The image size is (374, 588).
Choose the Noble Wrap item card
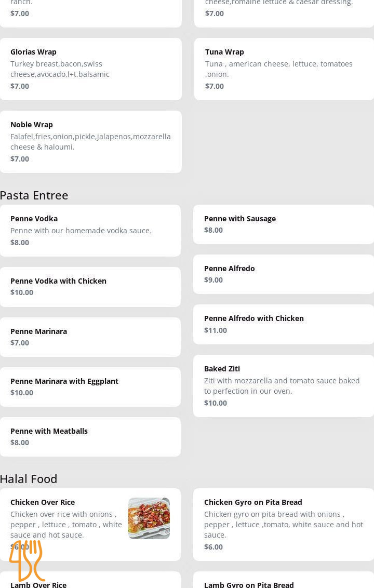[90, 141]
